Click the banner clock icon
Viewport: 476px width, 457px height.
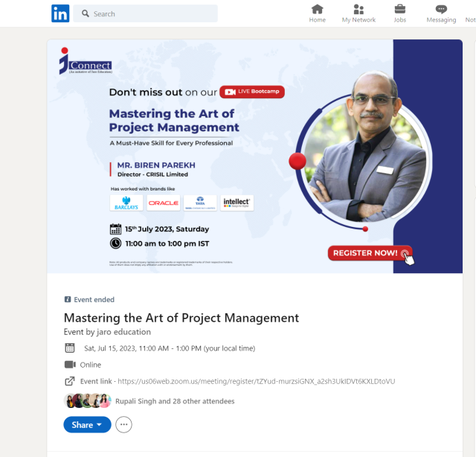(115, 243)
